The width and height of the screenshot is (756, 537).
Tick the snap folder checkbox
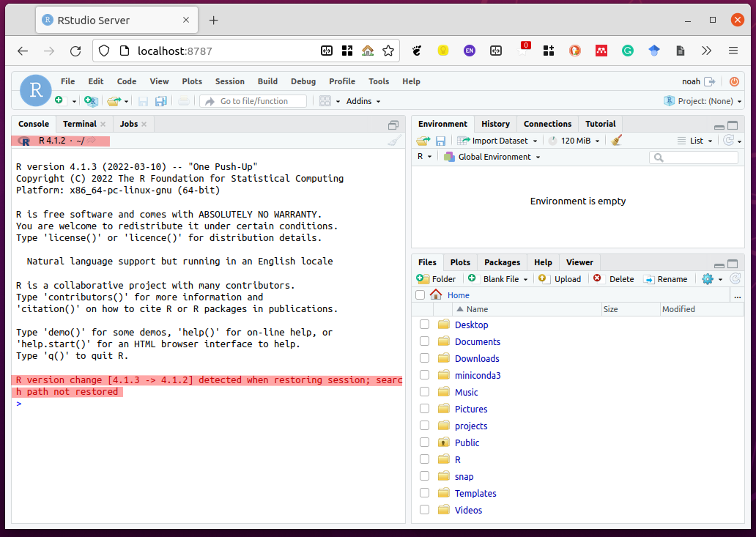coord(424,476)
